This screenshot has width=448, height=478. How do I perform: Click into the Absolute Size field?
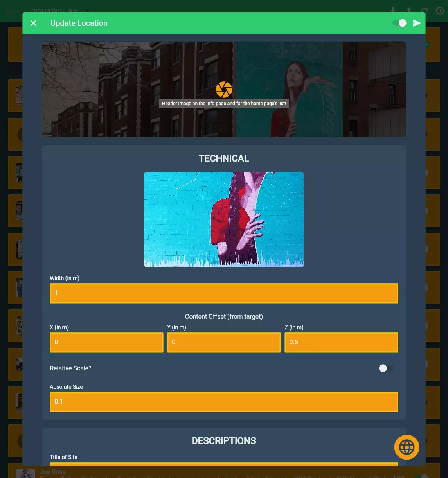click(224, 402)
